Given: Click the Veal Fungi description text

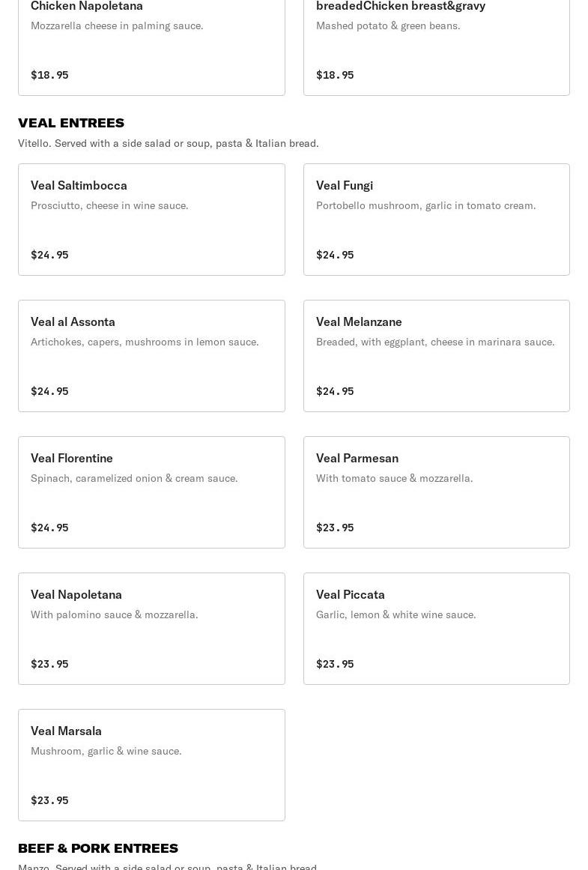Looking at the screenshot, I should [426, 205].
